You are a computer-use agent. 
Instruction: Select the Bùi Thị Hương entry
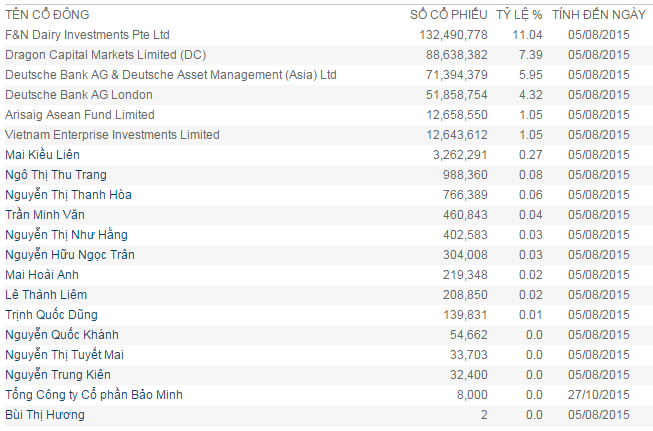pyautogui.click(x=45, y=415)
